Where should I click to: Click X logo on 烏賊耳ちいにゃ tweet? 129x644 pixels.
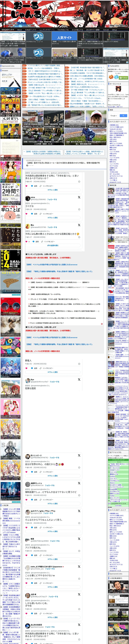coord(79,483)
